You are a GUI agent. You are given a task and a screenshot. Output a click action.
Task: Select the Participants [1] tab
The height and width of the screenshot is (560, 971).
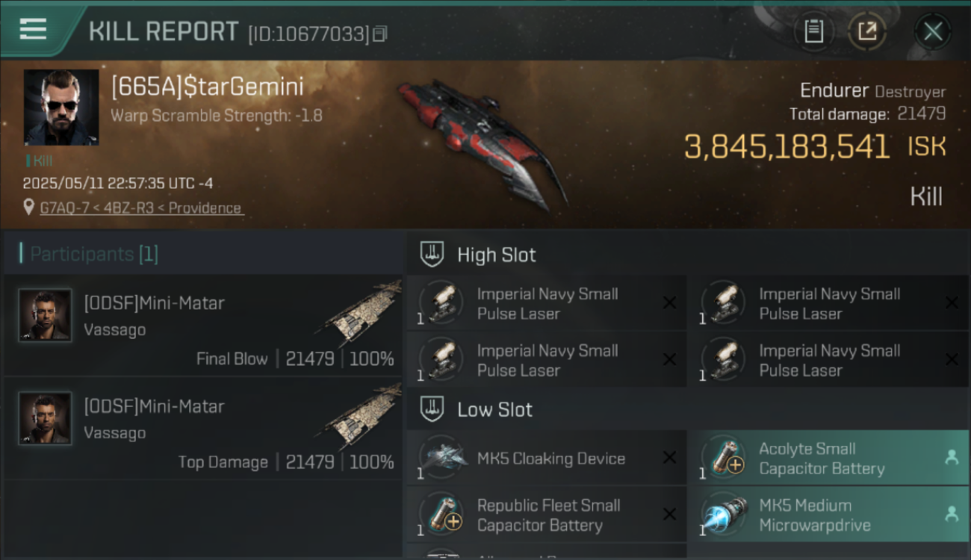[94, 254]
